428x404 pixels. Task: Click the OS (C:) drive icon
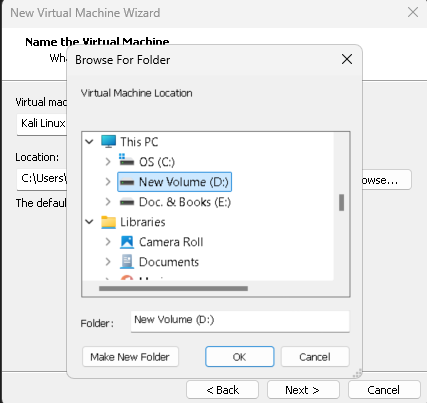(127, 160)
